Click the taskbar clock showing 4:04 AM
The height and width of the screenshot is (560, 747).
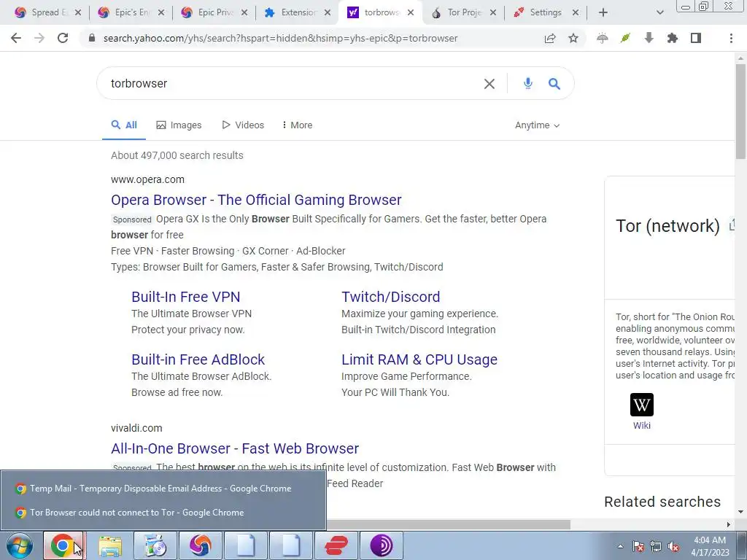[x=710, y=546]
